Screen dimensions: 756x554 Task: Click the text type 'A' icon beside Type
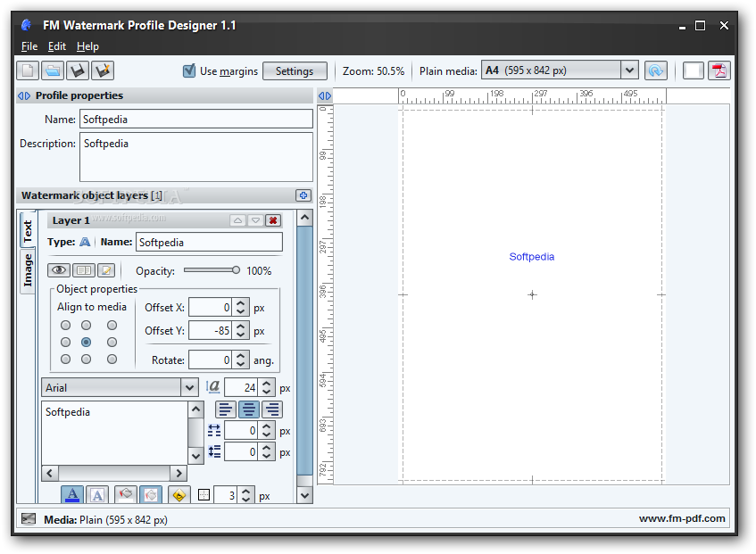(85, 242)
